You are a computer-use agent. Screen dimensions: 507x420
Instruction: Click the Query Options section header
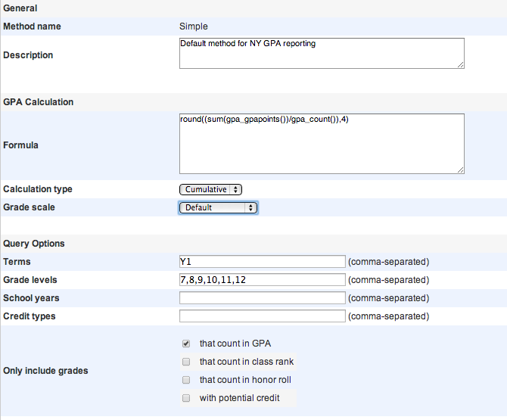coord(34,244)
